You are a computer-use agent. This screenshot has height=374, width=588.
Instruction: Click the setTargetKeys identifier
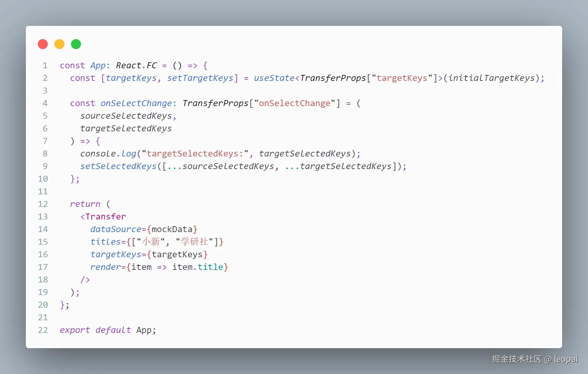coord(200,78)
